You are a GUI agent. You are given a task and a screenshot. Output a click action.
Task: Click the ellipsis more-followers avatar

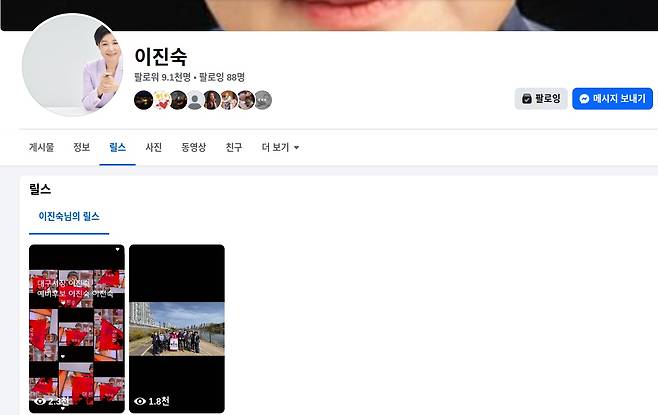click(x=263, y=100)
